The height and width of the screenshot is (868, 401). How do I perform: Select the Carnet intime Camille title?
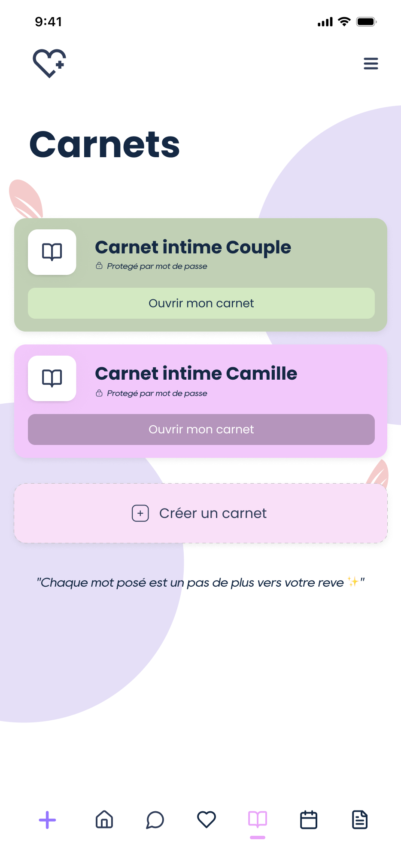(x=196, y=374)
